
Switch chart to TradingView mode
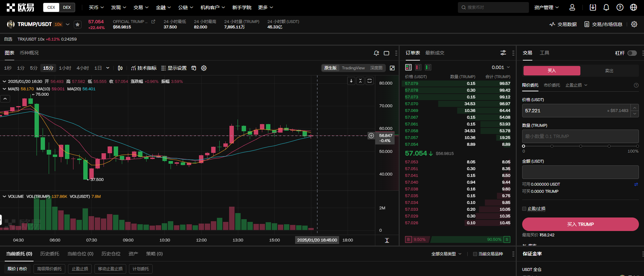point(353,68)
